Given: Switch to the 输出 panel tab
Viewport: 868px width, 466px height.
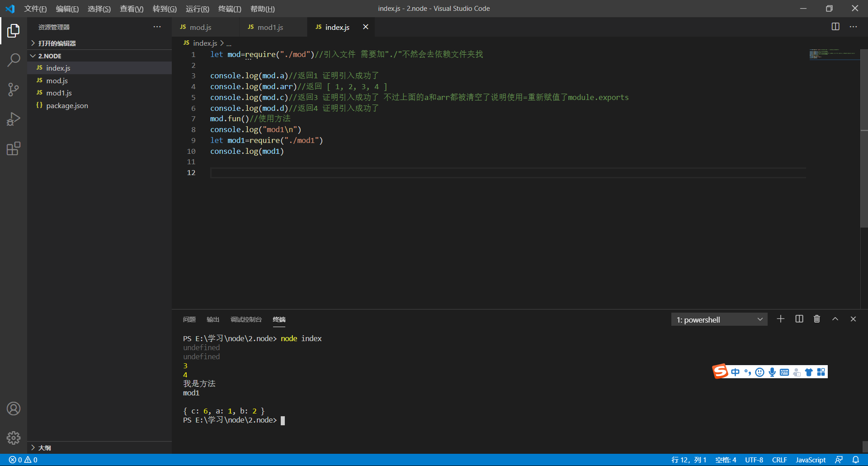Looking at the screenshot, I should [x=213, y=319].
